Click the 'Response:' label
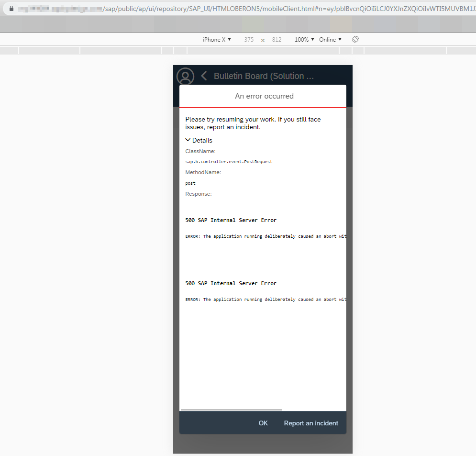This screenshot has width=476, height=456. 199,194
